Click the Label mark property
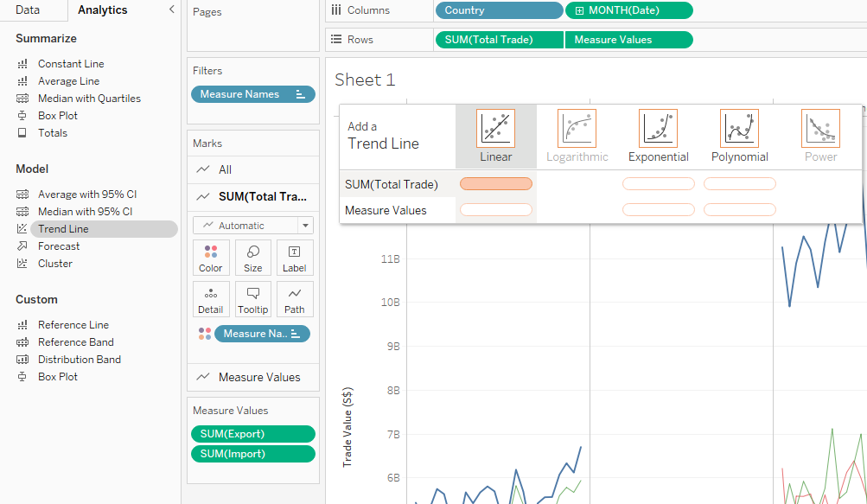Screen dimensions: 867x504 coord(294,258)
